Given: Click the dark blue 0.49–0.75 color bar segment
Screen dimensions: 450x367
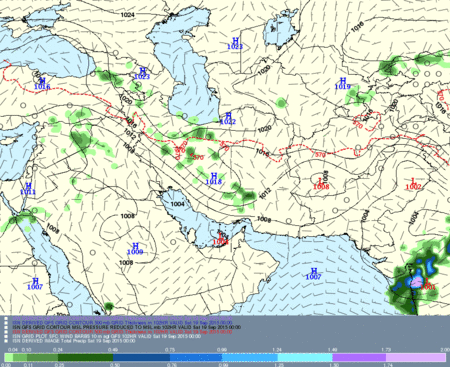Looking at the screenshot, I should click(x=141, y=358).
